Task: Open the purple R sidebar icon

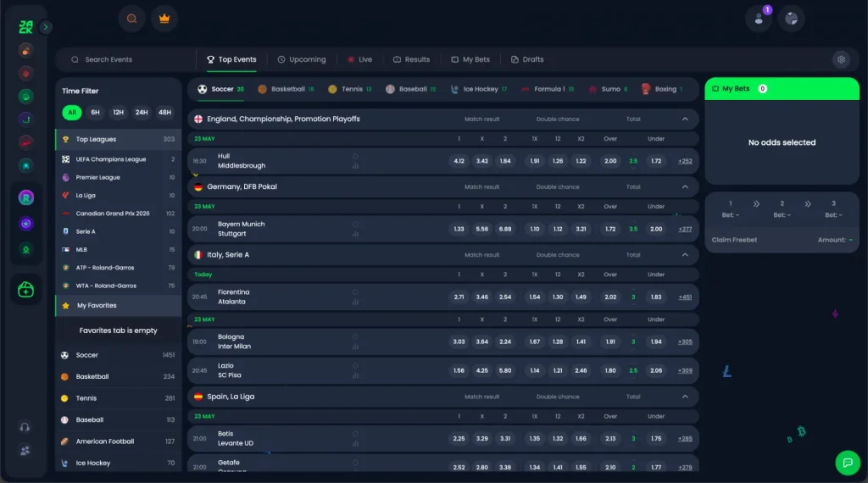Action: 25,197
